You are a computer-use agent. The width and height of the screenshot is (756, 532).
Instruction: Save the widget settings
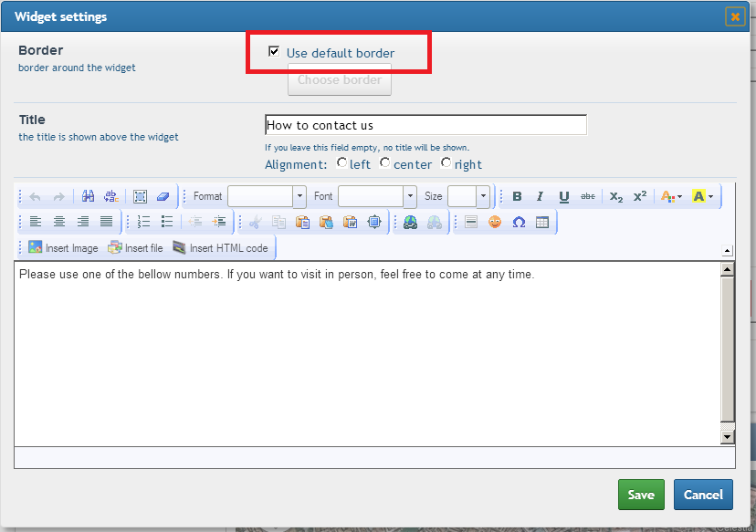641,495
